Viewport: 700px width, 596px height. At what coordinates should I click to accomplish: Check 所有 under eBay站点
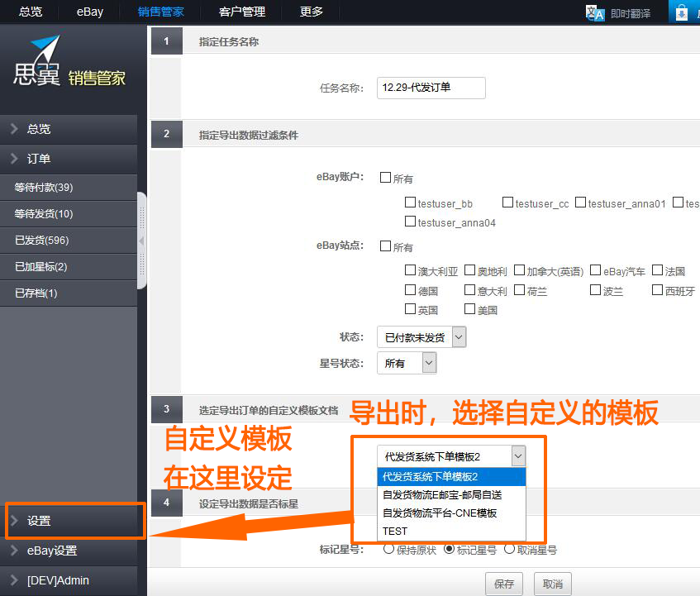pyautogui.click(x=385, y=246)
